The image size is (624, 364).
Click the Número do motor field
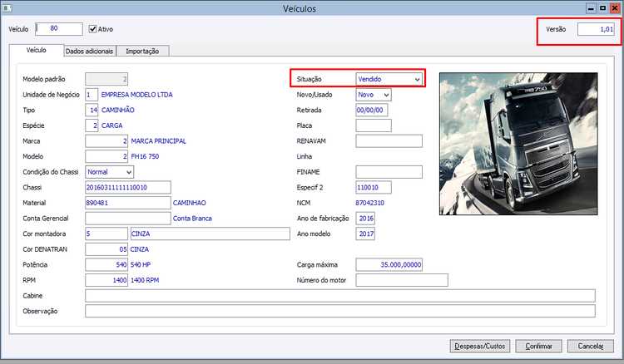[x=402, y=280]
